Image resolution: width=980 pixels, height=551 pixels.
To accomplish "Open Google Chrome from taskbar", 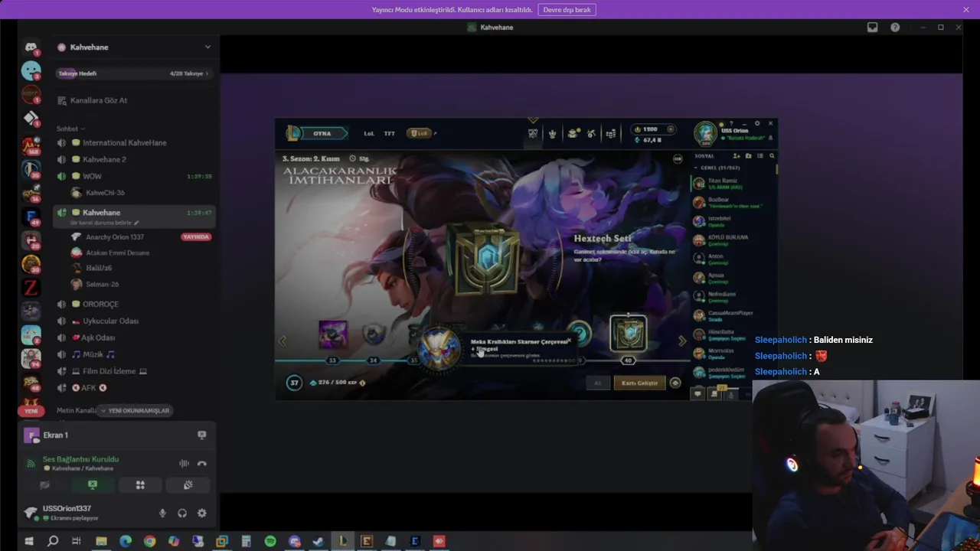I will point(149,541).
